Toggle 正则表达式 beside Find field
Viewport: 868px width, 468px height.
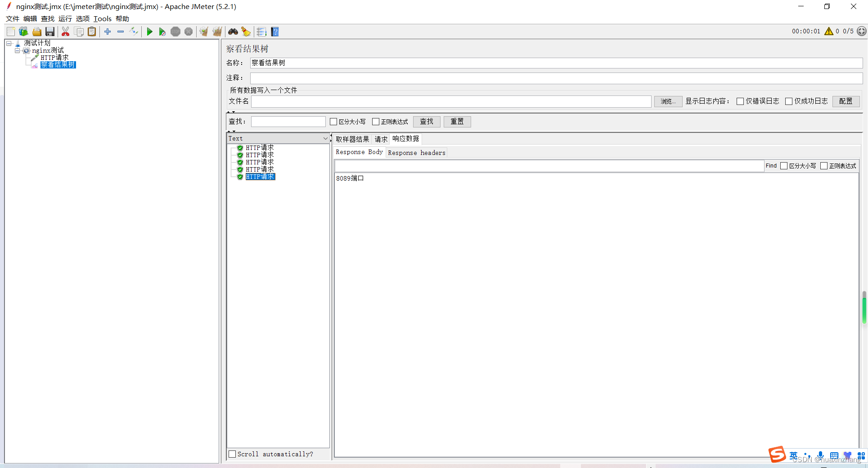tap(824, 166)
